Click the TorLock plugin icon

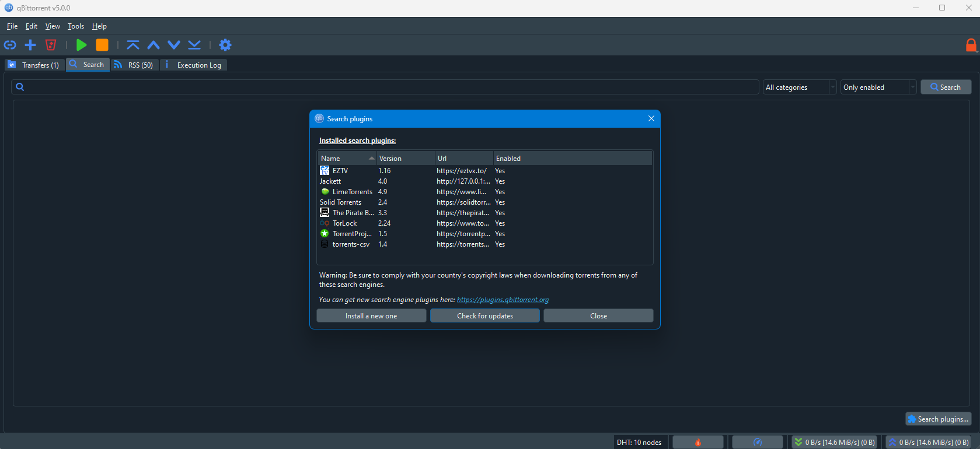(325, 223)
